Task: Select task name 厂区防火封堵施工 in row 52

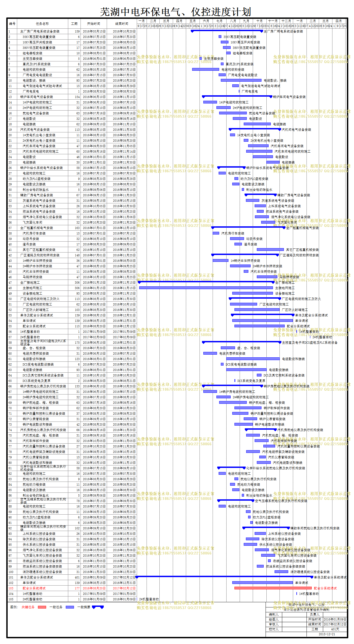Action: (36, 310)
